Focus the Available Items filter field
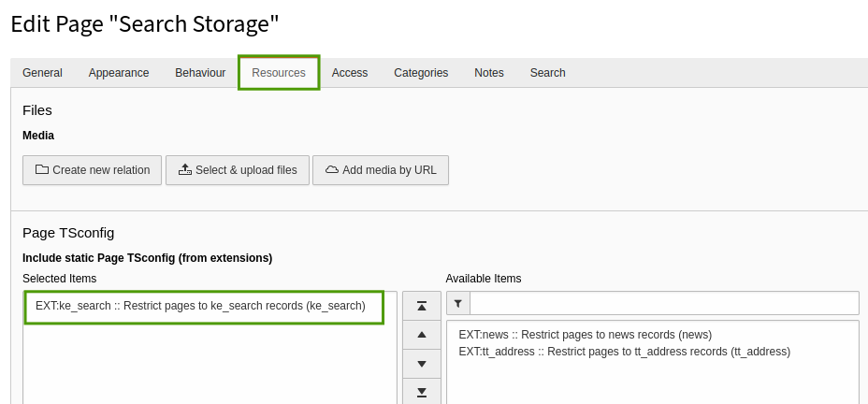 pyautogui.click(x=664, y=304)
